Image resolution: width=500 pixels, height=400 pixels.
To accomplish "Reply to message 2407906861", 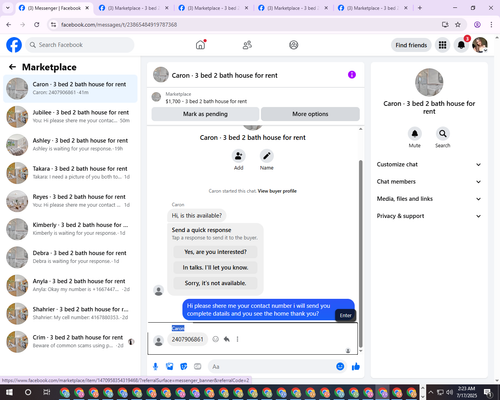I will [227, 339].
